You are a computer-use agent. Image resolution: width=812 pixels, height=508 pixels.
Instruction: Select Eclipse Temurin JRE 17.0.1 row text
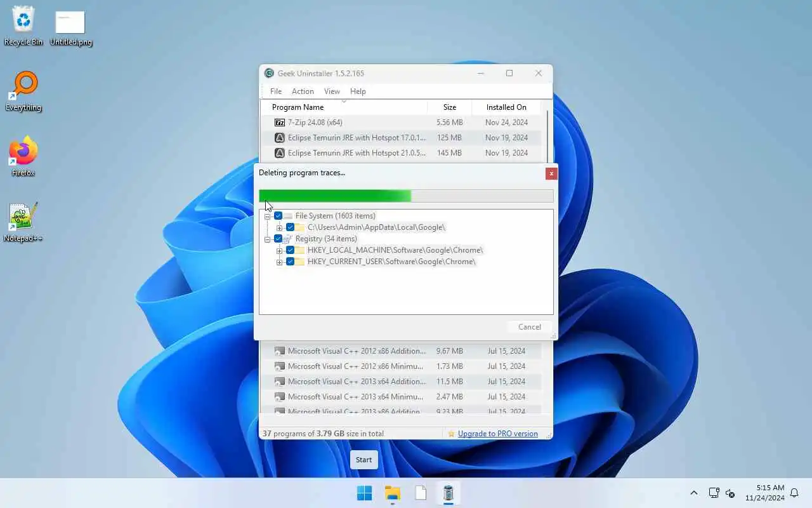(x=357, y=138)
